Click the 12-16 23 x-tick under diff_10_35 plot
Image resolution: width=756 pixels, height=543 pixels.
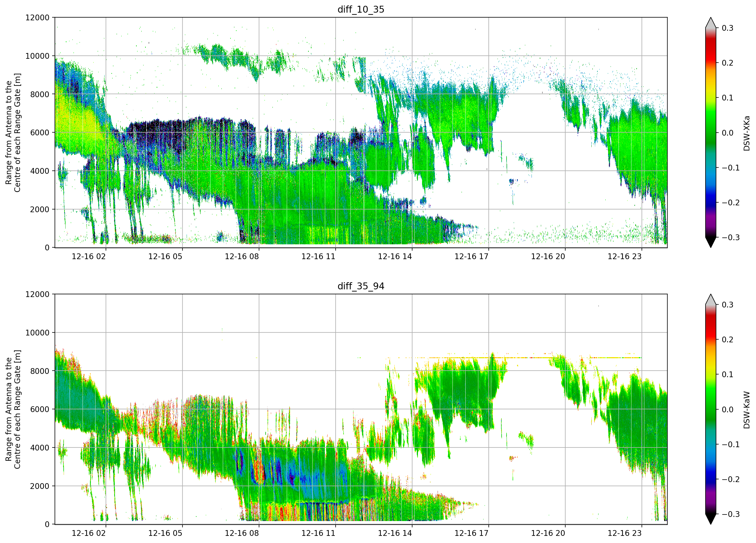(x=625, y=256)
